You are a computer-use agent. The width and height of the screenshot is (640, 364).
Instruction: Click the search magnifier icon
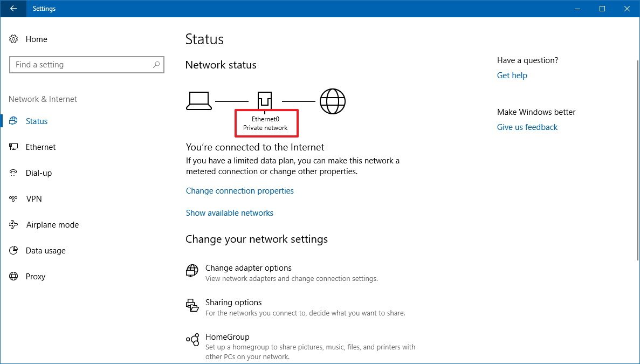156,65
